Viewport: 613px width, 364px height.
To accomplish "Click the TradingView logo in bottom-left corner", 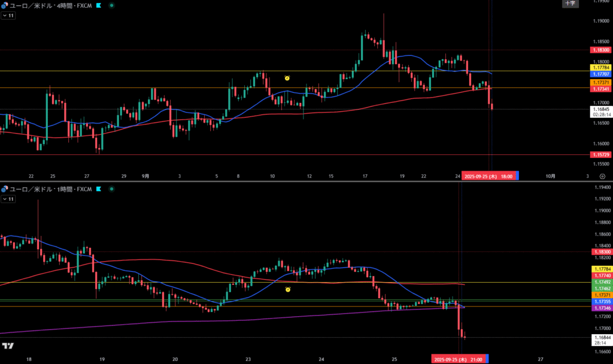I will coord(8,346).
